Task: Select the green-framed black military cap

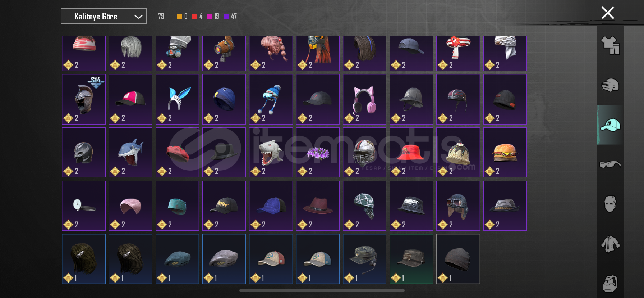Action: click(411, 259)
